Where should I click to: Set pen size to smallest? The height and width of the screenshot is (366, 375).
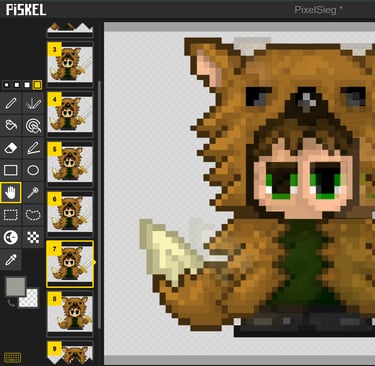pos(6,85)
